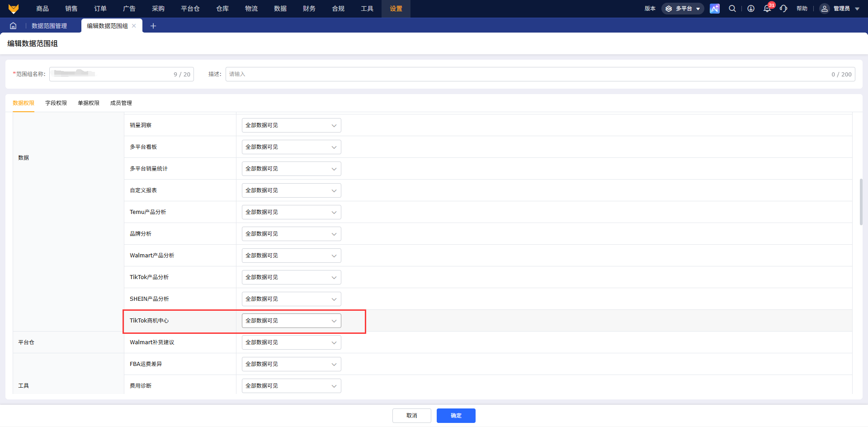The width and height of the screenshot is (868, 427).
Task: Click the 确定 confirm button
Action: [x=456, y=416]
